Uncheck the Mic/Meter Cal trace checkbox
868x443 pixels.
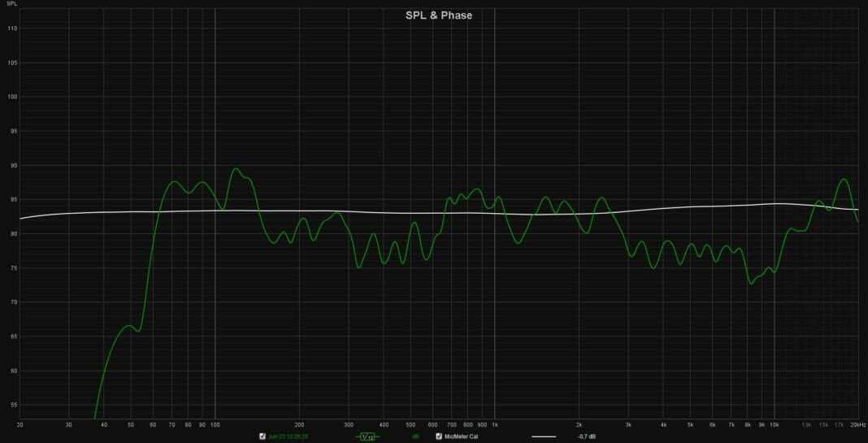click(x=439, y=436)
